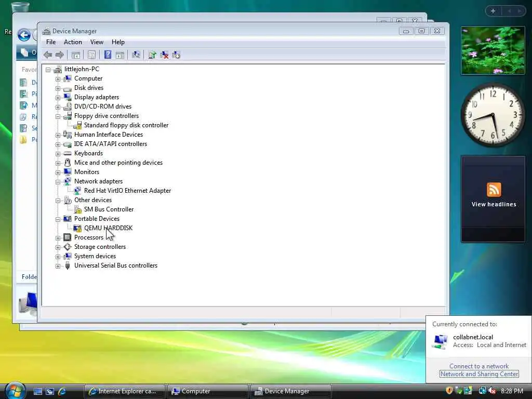Select the SM Bus Controller device
532x399 pixels.
[109, 209]
